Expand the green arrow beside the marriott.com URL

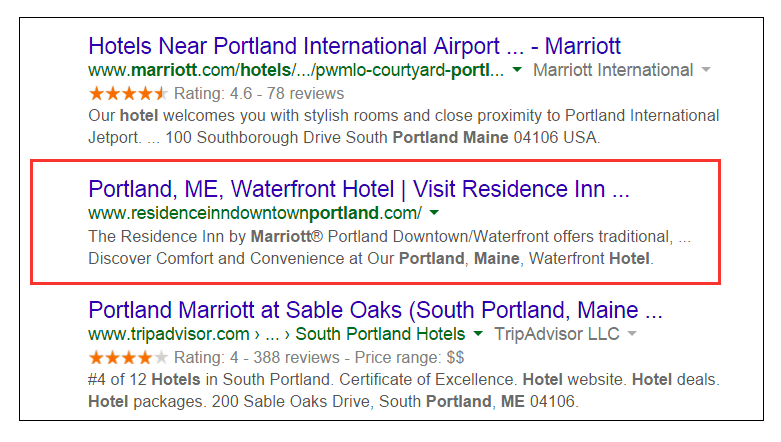click(x=517, y=70)
